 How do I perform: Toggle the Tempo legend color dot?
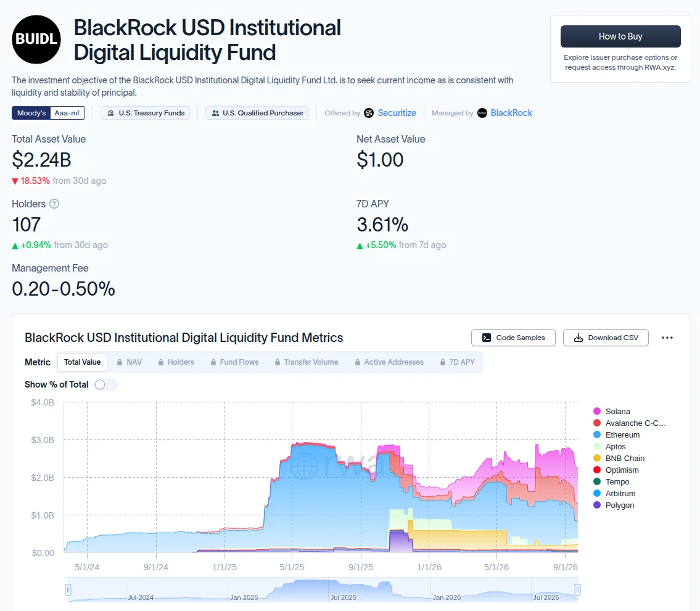(597, 481)
